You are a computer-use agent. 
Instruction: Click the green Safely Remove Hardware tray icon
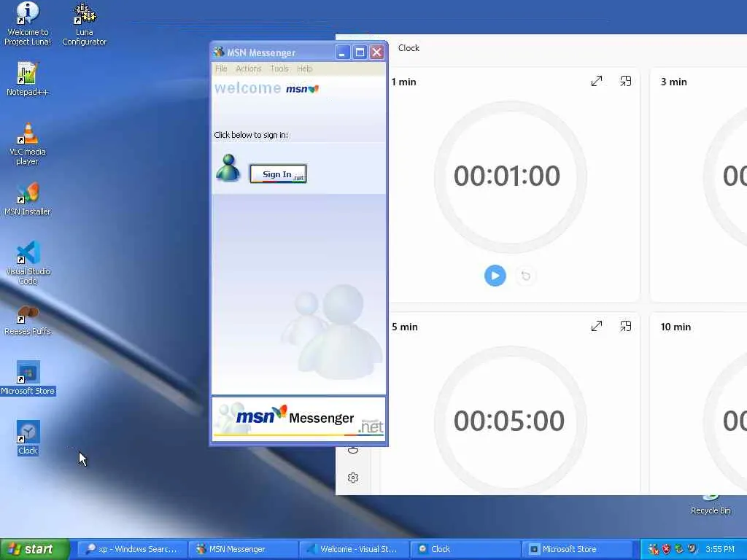pos(679,549)
